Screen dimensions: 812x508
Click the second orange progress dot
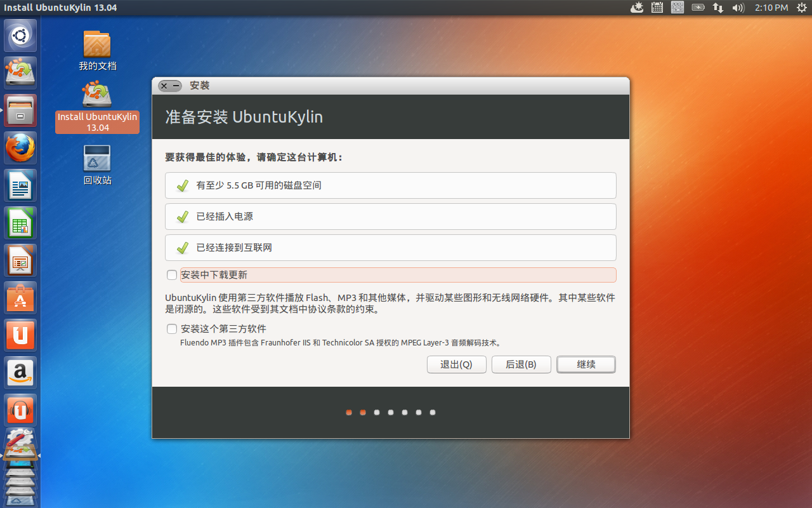click(363, 412)
